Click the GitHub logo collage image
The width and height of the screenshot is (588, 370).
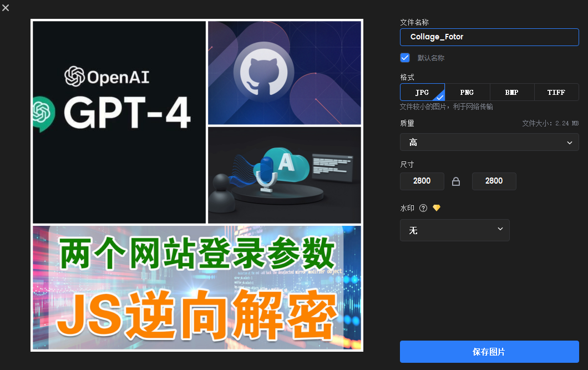tap(285, 73)
